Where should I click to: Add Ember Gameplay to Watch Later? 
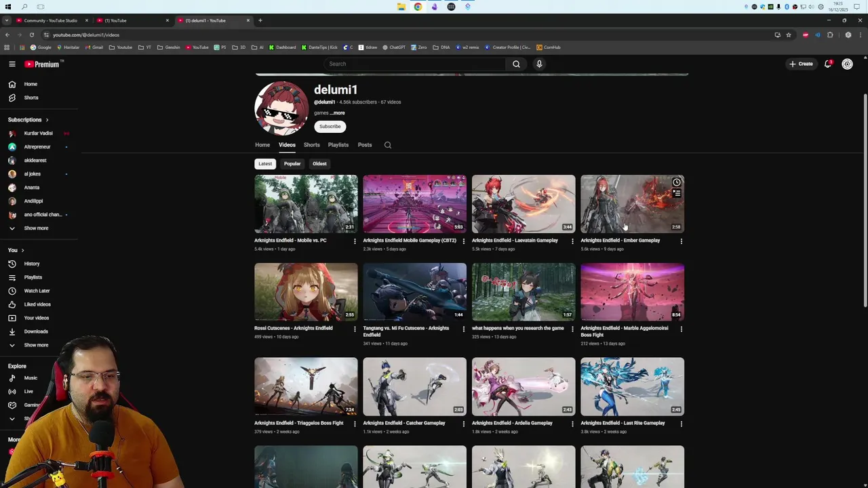[x=676, y=182]
